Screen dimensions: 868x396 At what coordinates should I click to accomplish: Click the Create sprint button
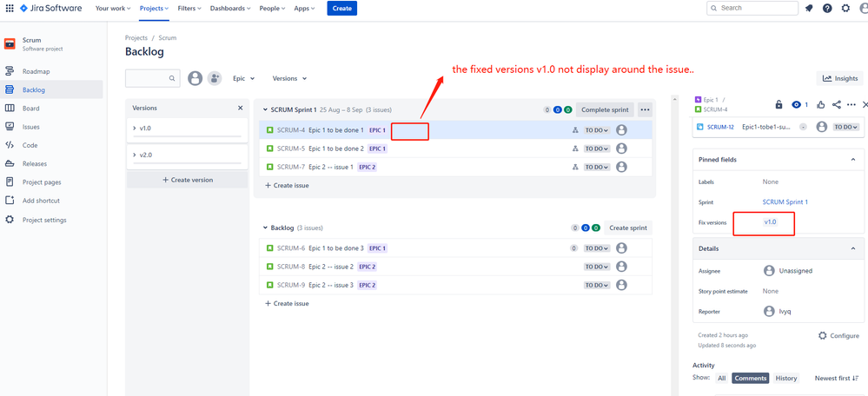[628, 228]
